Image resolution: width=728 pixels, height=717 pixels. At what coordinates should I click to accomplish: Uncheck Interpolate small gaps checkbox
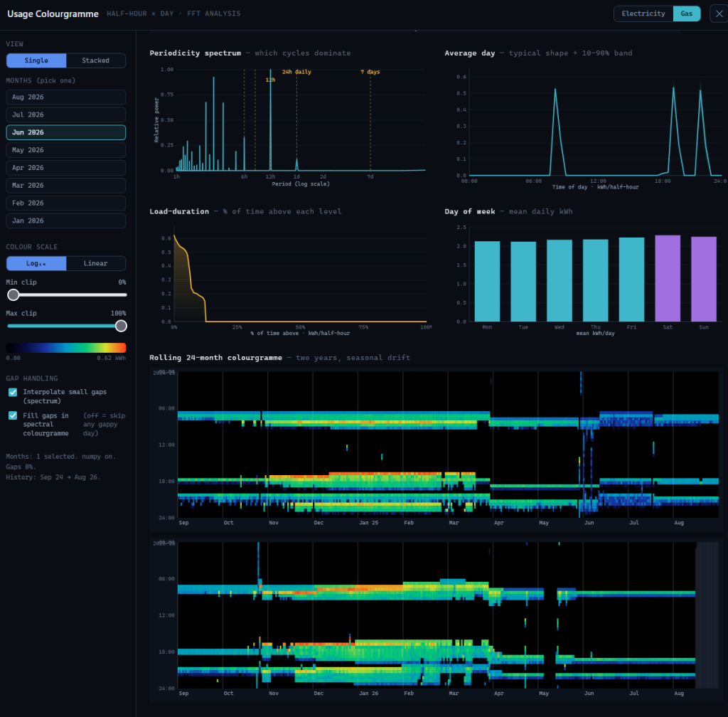tap(13, 393)
